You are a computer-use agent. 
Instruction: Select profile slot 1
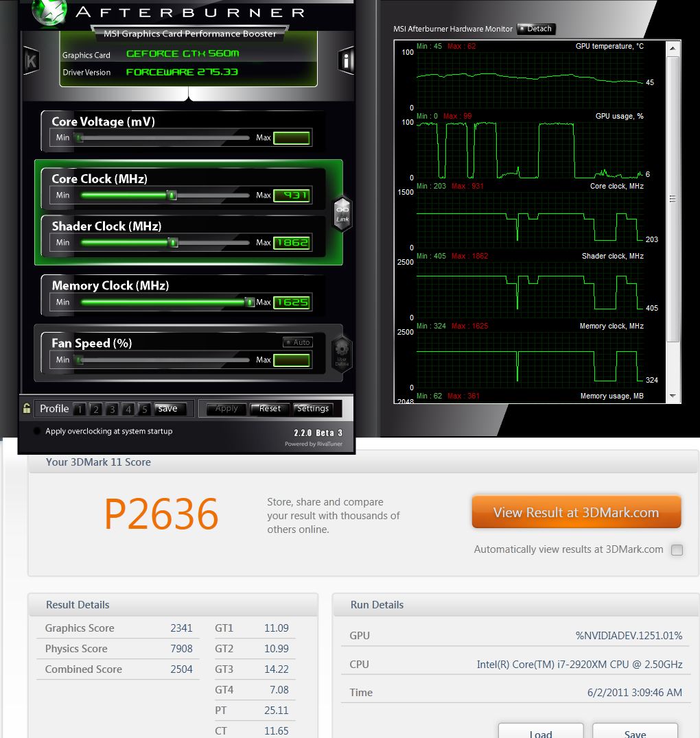pyautogui.click(x=80, y=409)
